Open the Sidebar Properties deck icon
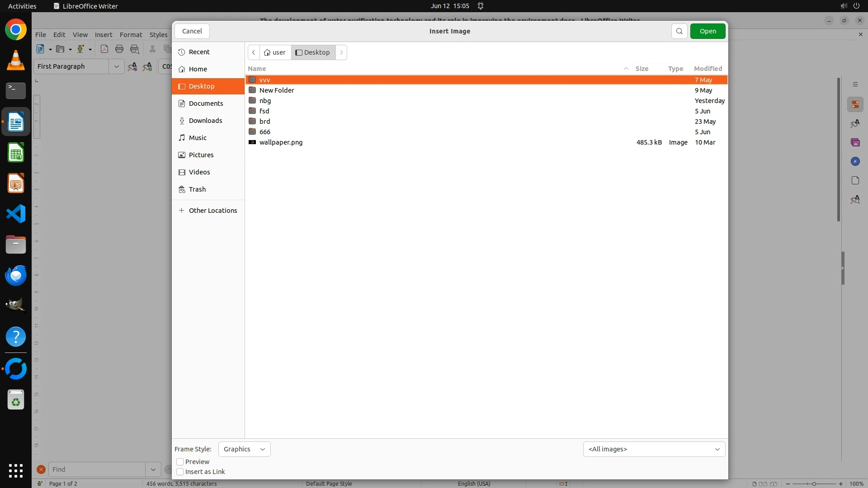 click(855, 105)
